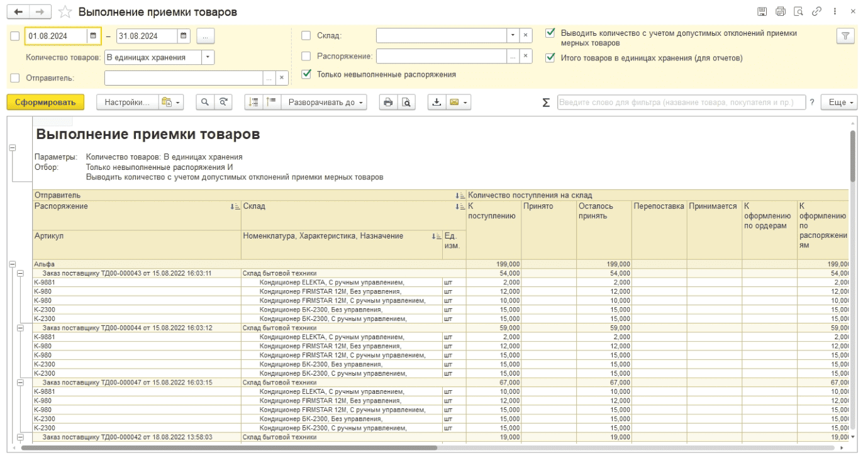Viewport: 868px width, 460px height.
Task: Click the forward navigation arrow
Action: pyautogui.click(x=39, y=12)
